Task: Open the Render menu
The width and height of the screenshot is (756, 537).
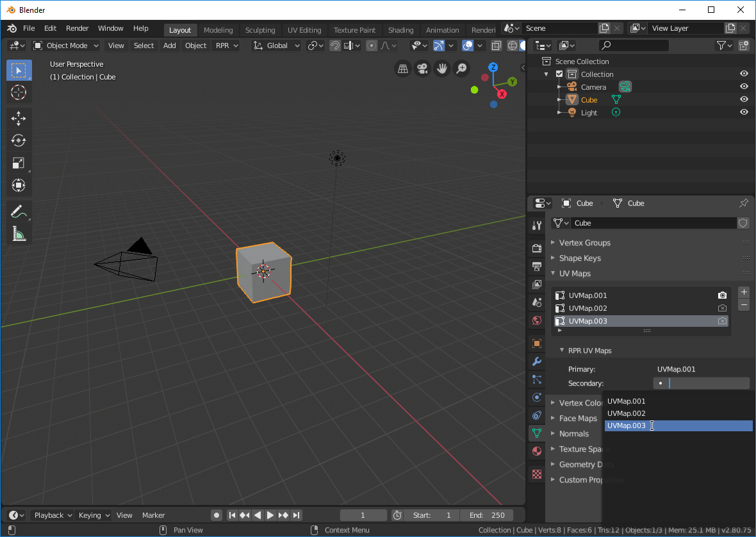Action: 77,28
